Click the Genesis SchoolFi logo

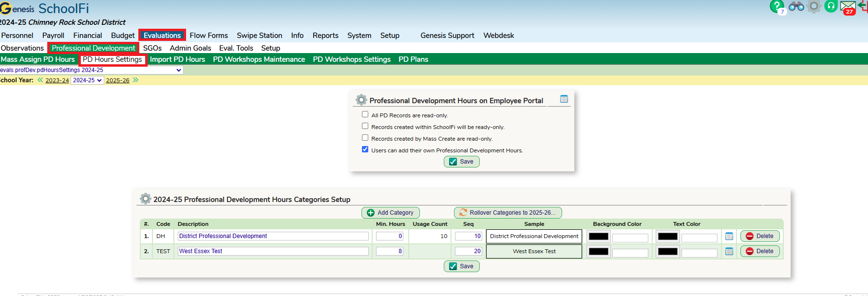[x=44, y=9]
